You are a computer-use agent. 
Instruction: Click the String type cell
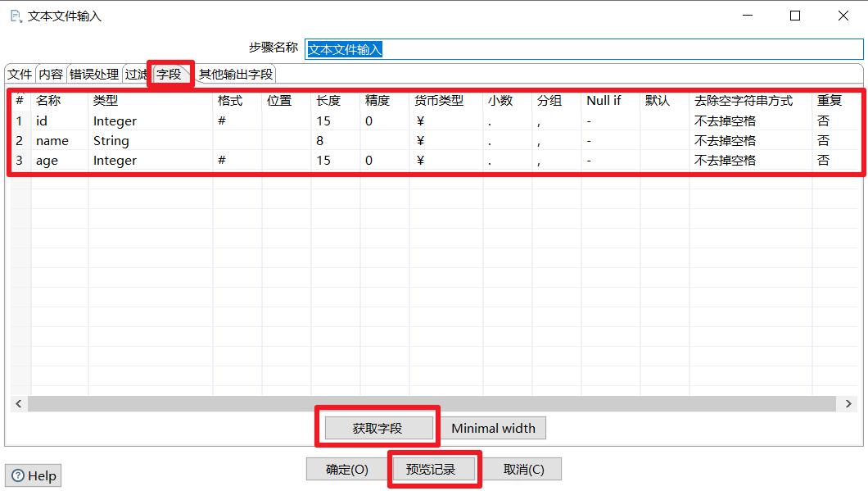tap(151, 141)
